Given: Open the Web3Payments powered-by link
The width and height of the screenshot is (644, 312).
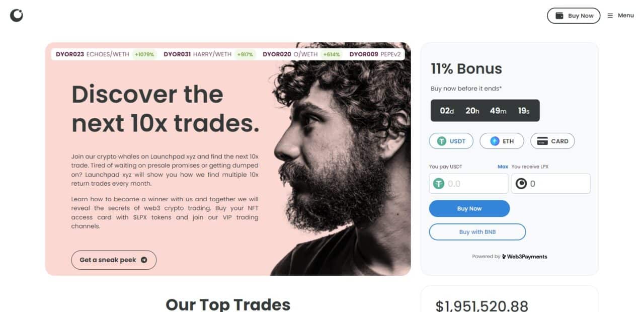Looking at the screenshot, I should [x=525, y=257].
